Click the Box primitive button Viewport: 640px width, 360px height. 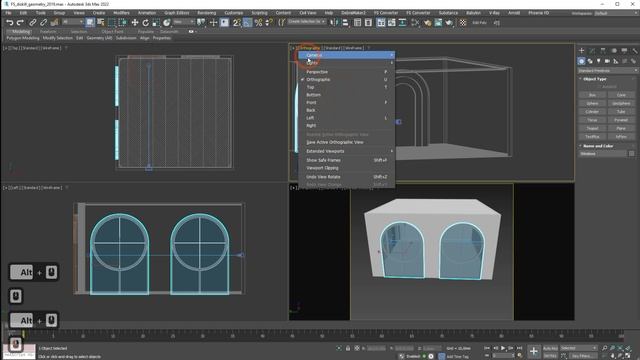(x=592, y=95)
